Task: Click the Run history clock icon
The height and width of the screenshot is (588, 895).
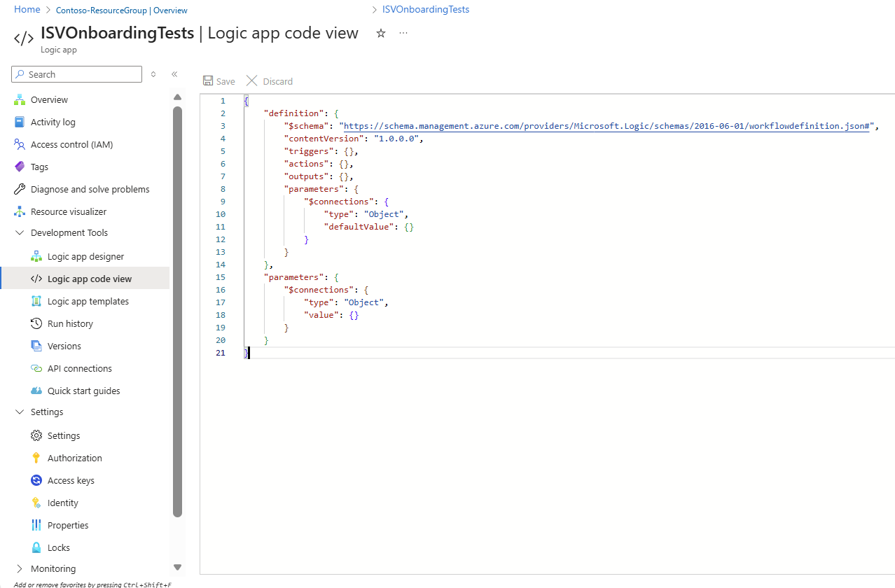Action: point(36,323)
